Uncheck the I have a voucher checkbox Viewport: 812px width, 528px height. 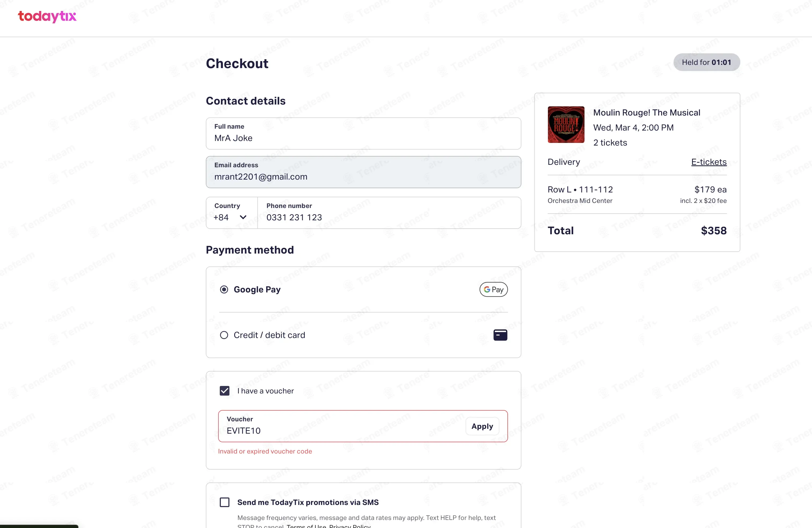tap(225, 391)
